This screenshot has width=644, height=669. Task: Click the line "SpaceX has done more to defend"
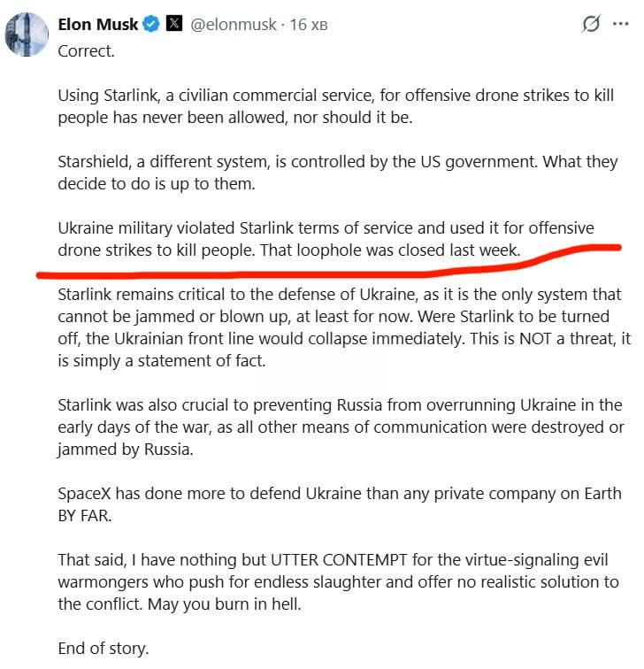(340, 494)
